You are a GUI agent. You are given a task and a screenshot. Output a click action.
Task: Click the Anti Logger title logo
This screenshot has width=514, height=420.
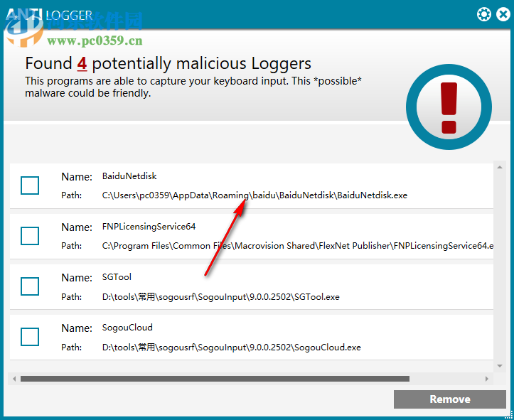pyautogui.click(x=49, y=15)
